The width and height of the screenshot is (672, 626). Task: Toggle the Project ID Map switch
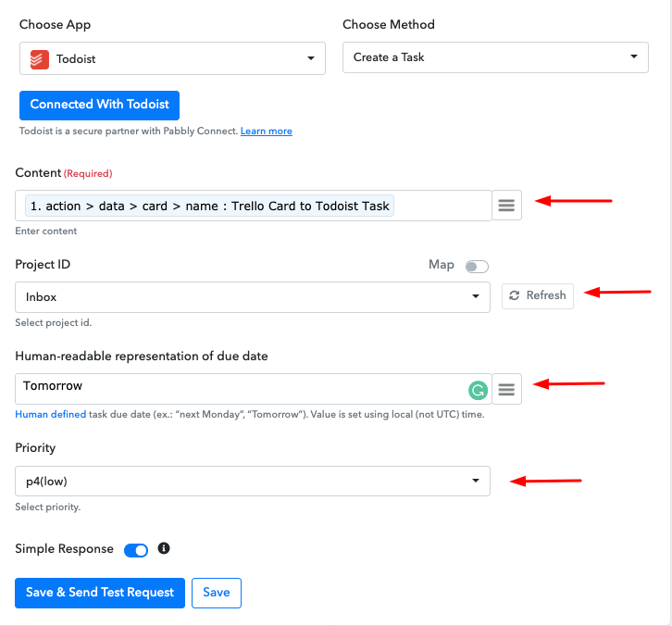477,267
